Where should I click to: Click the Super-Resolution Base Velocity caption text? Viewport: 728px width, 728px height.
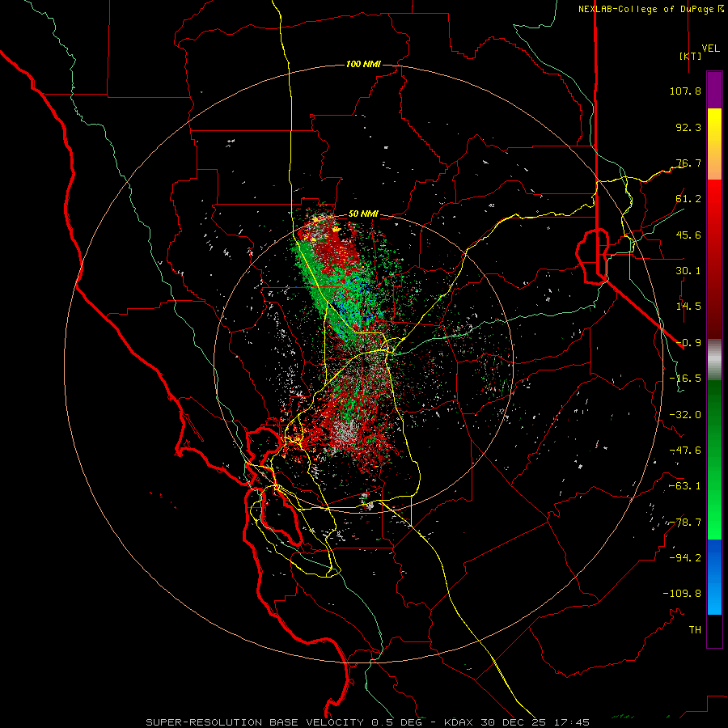tap(368, 722)
